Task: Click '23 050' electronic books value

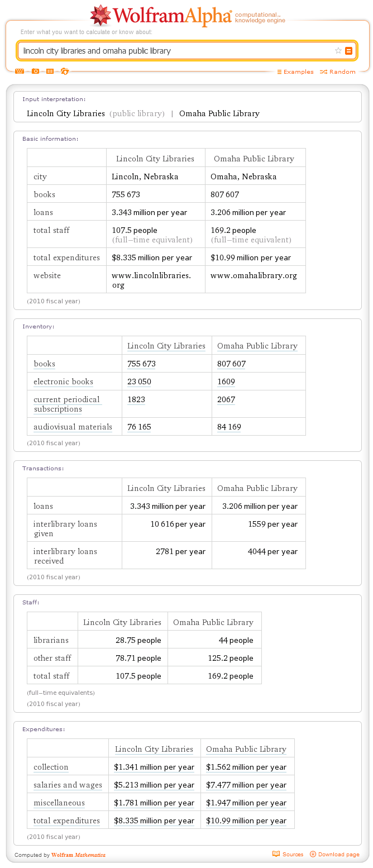Action: pos(139,381)
